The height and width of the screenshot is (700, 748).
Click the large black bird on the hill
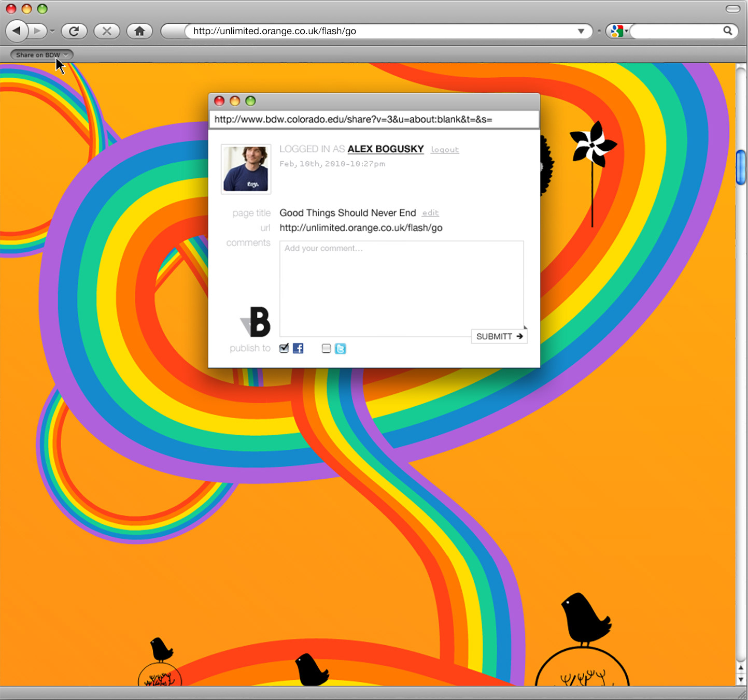pyautogui.click(x=586, y=619)
